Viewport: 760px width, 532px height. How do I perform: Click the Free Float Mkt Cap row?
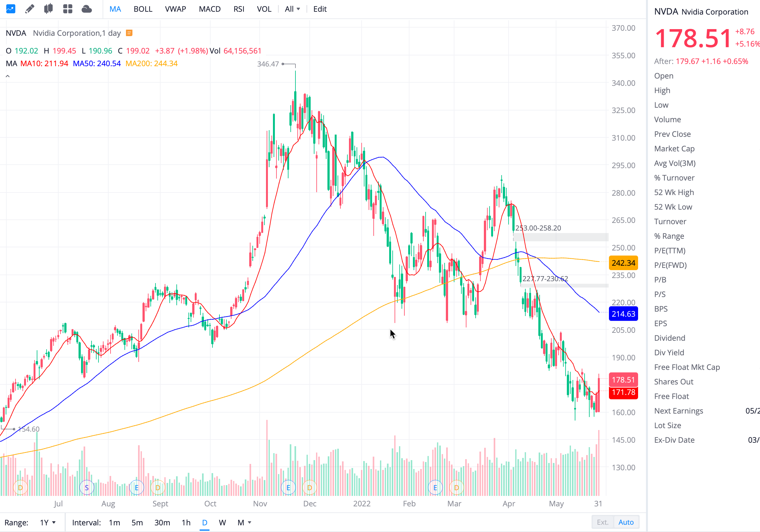(687, 367)
